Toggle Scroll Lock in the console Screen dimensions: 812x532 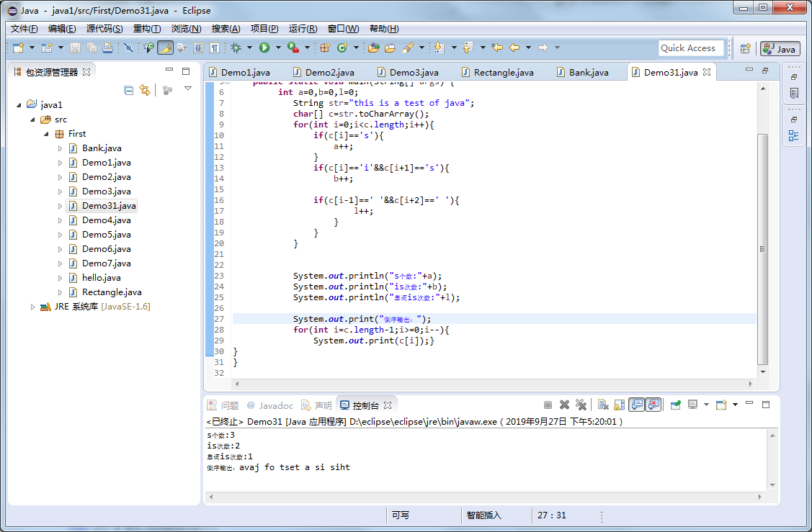point(620,405)
